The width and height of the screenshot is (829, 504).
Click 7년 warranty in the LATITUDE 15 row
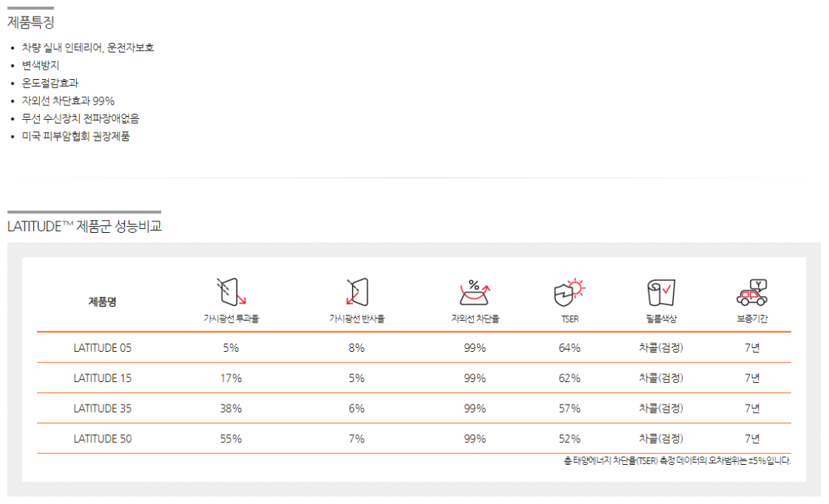[x=752, y=378]
